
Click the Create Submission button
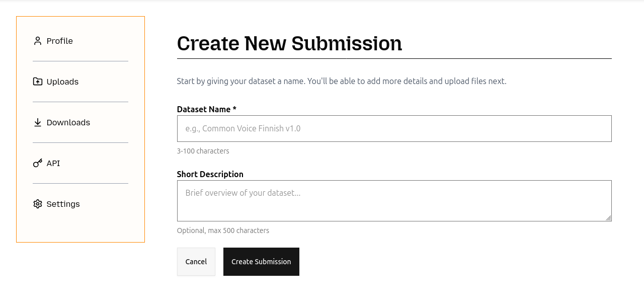pos(261,262)
